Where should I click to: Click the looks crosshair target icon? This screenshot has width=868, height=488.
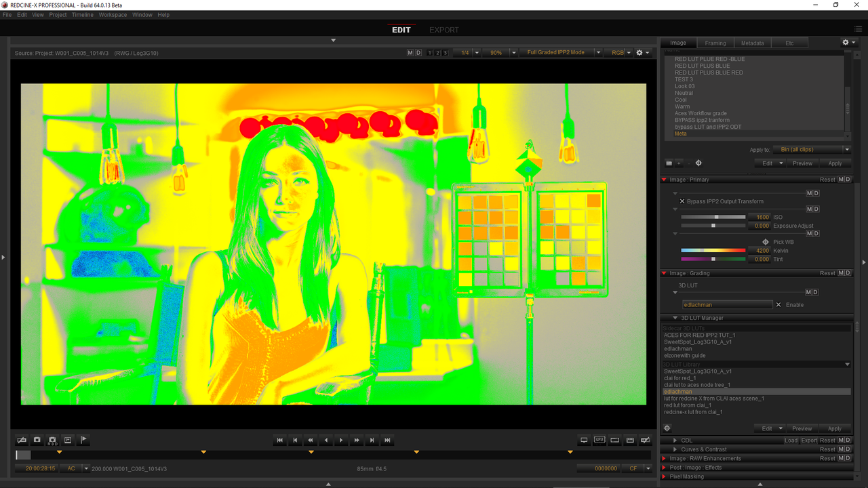tap(698, 163)
